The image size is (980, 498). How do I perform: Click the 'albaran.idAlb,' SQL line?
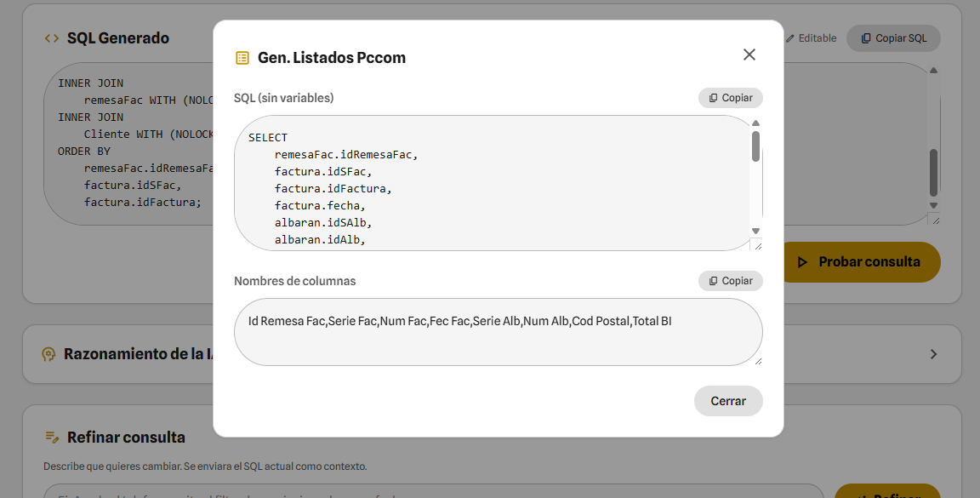320,239
